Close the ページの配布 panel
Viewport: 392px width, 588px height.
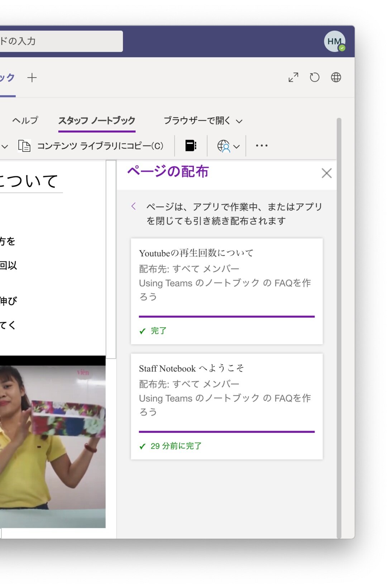[x=326, y=173]
